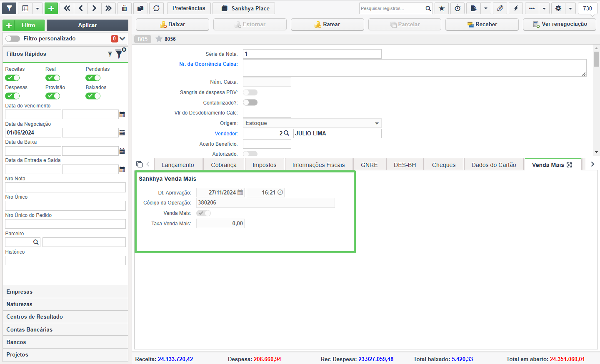Viewport: 600px width, 364px height.
Task: Expand the Naturezas section
Action: pyautogui.click(x=65, y=304)
